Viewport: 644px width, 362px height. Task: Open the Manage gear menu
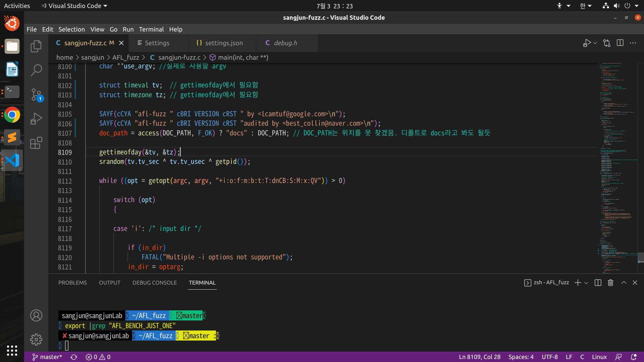[x=36, y=339]
